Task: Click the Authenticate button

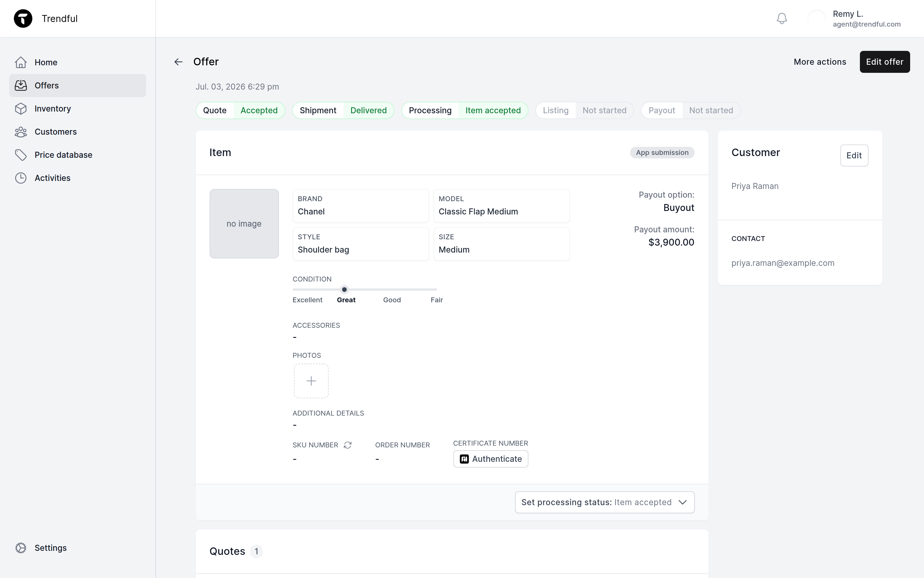Action: (x=491, y=459)
